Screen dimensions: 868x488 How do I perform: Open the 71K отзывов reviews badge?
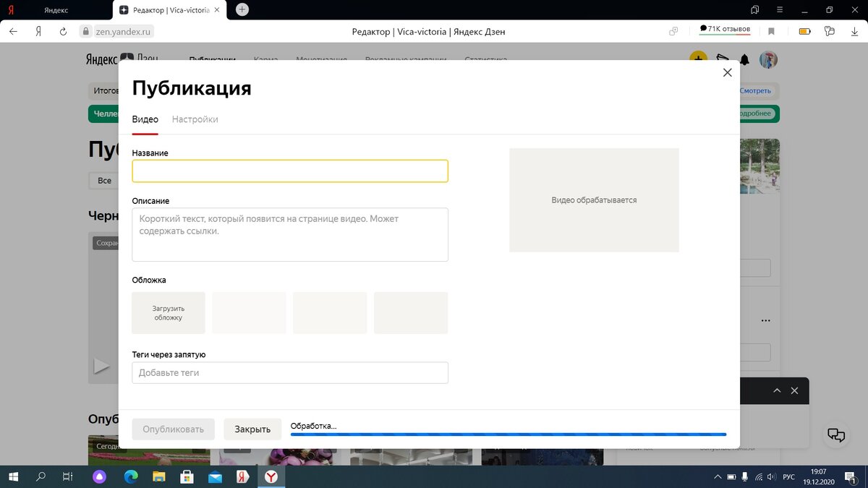click(x=725, y=30)
